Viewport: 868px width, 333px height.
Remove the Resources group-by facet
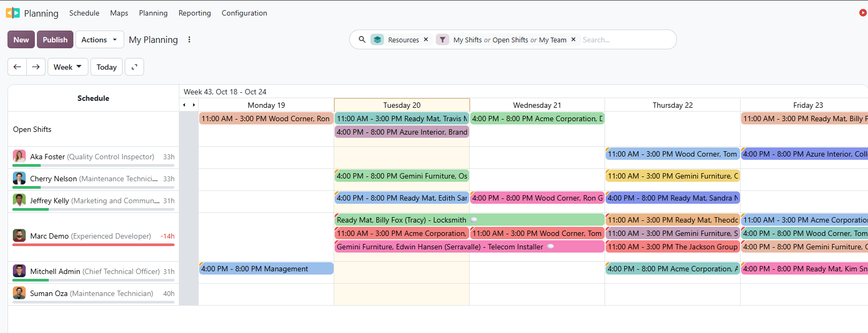click(x=426, y=40)
